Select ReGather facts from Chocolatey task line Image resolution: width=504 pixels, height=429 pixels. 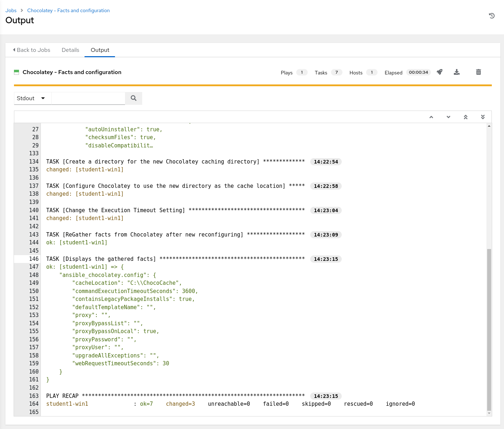(176, 234)
